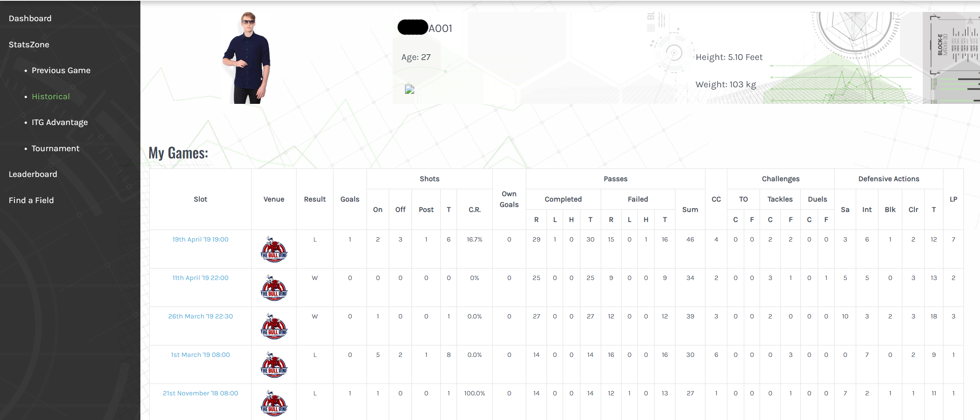Open the 21st November '18 08:00 game link
Viewport: 980px width, 420px height.
tap(200, 393)
